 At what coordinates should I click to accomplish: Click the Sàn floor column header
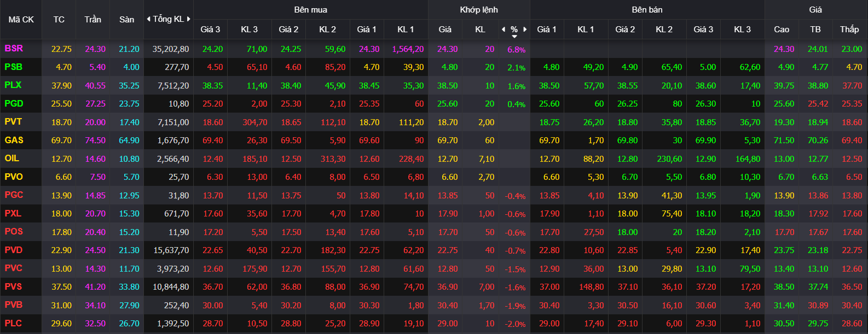click(127, 20)
